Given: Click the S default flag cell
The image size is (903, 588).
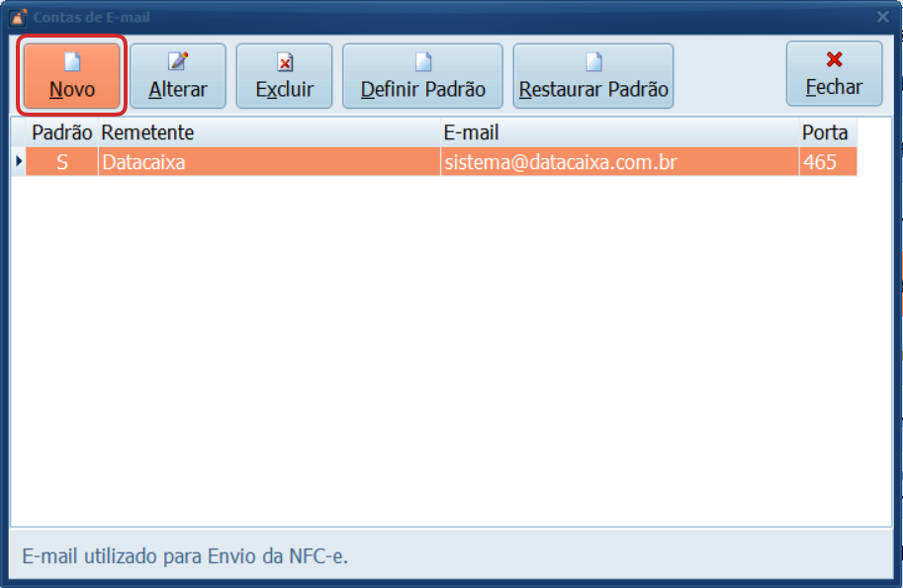Looking at the screenshot, I should click(61, 162).
